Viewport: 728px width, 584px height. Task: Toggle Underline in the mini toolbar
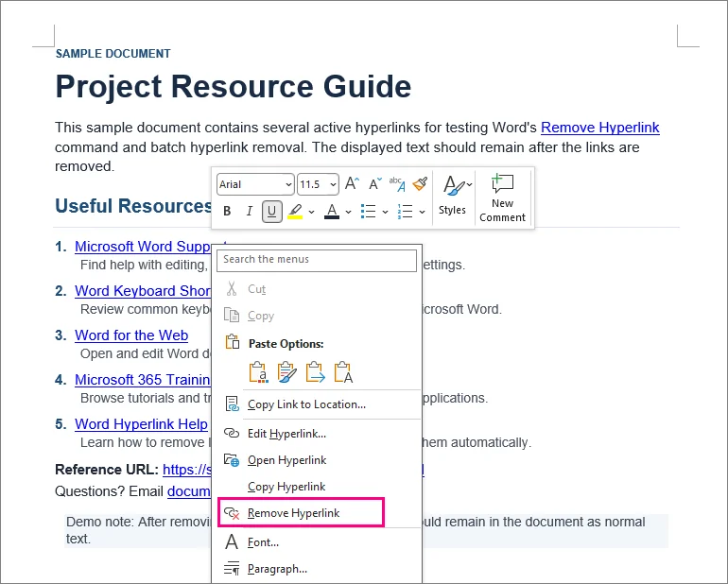tap(272, 212)
